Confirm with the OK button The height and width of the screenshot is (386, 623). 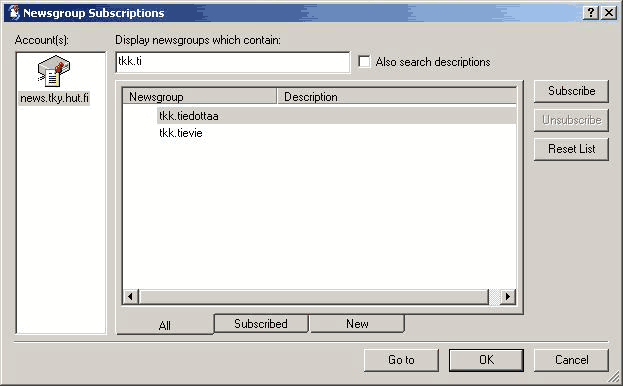(486, 360)
